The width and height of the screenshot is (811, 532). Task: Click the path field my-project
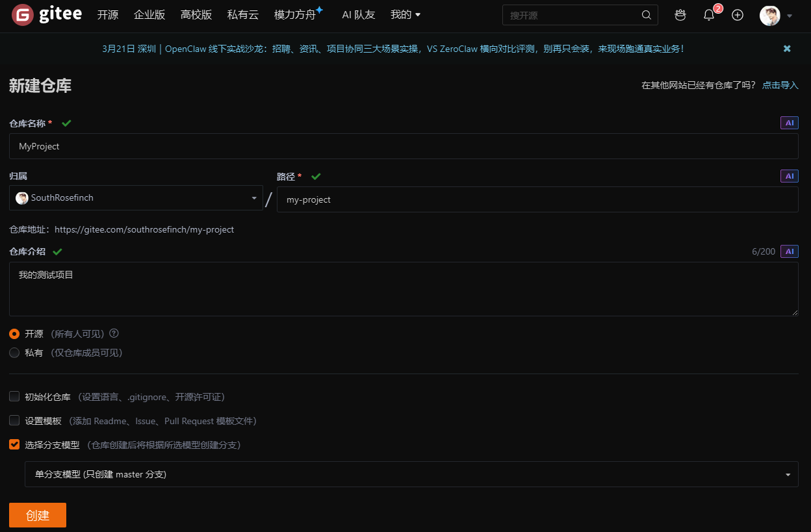(x=537, y=199)
